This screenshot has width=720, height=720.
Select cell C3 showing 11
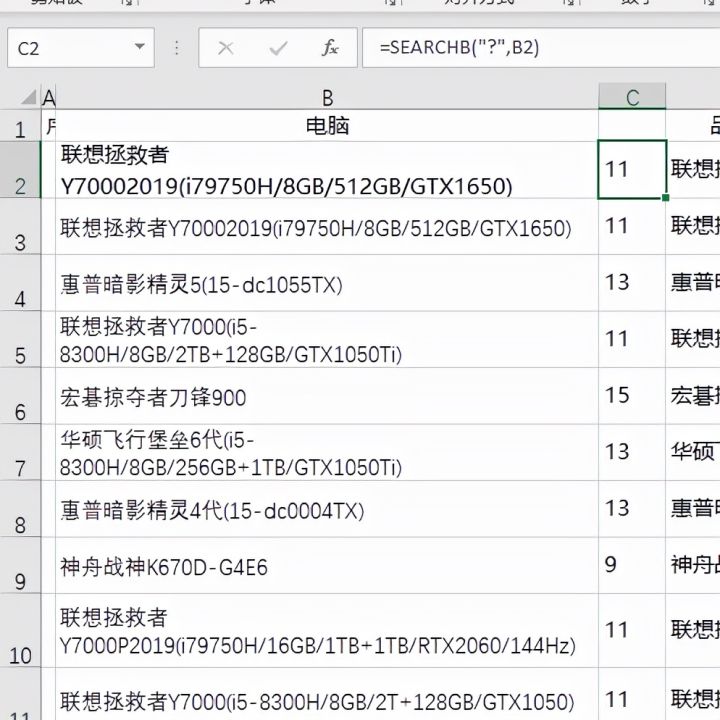632,227
